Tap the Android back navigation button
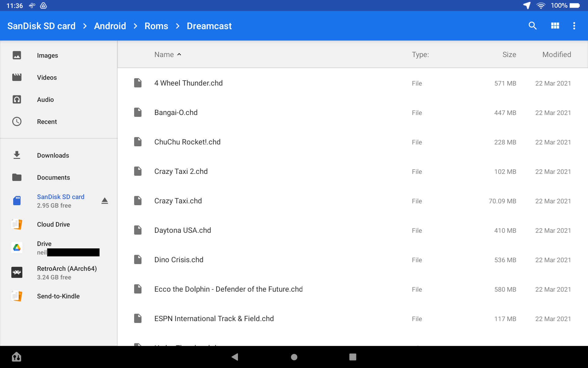Screen dimensions: 588x368 (x=235, y=357)
